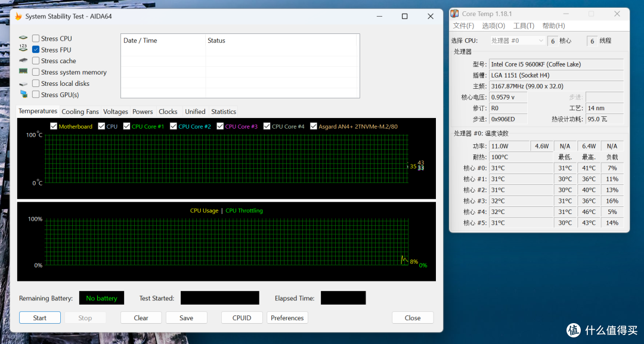
Task: Enable the Stress cache checkbox
Action: click(x=36, y=61)
